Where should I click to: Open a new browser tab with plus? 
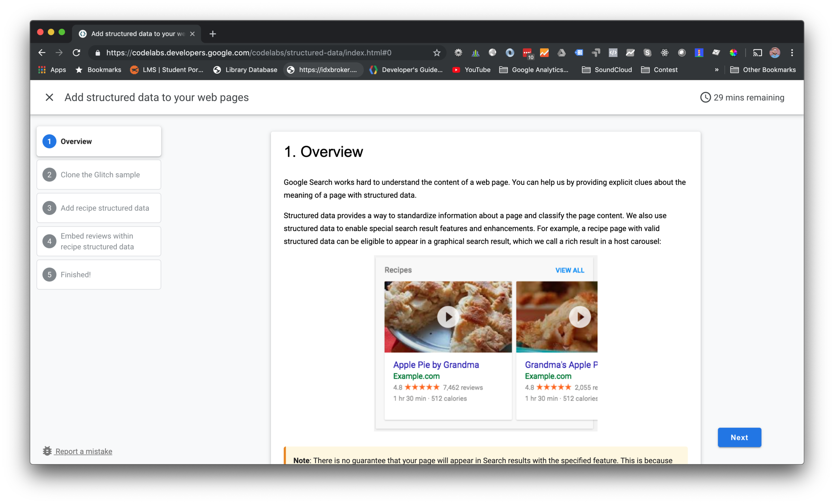213,34
